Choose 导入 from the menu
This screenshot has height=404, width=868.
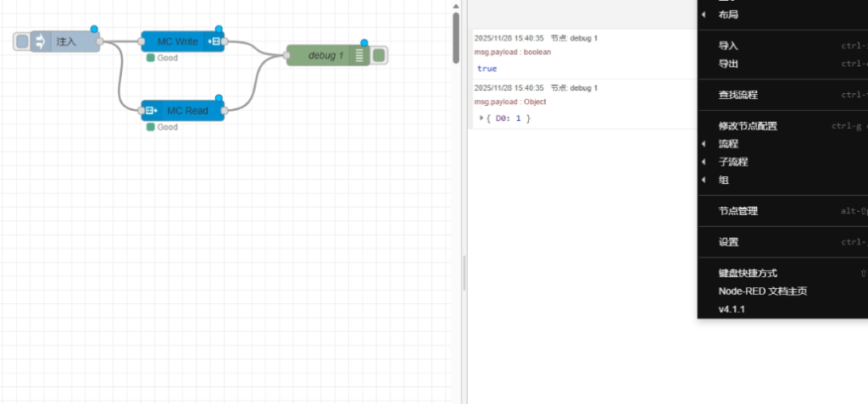[728, 46]
